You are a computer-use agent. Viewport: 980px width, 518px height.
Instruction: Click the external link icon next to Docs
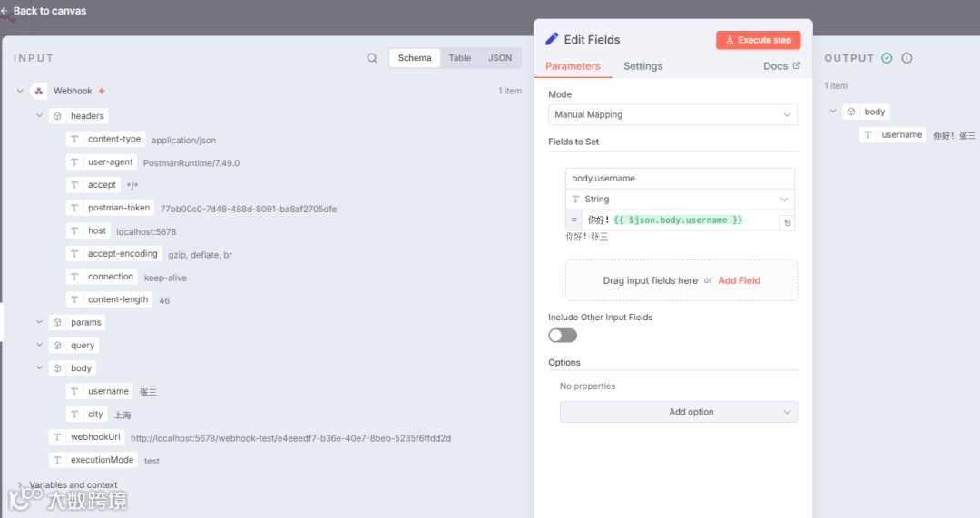(x=797, y=65)
